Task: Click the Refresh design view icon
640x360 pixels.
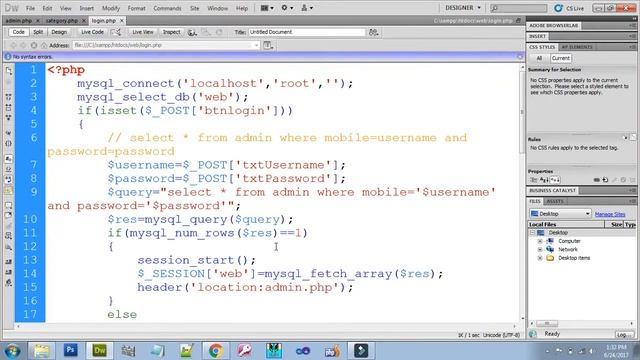Action: [x=220, y=32]
